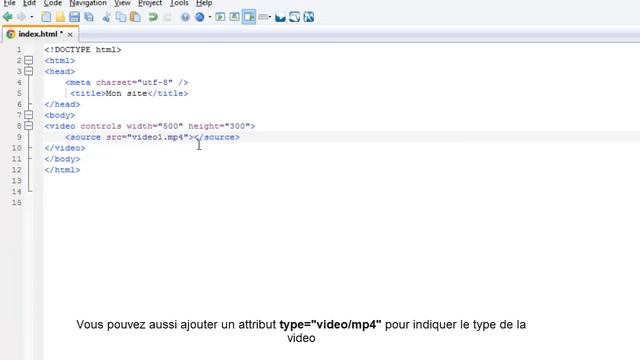Click the greyed-out Redo icon
This screenshot has height=360, width=640.
click(x=167, y=17)
